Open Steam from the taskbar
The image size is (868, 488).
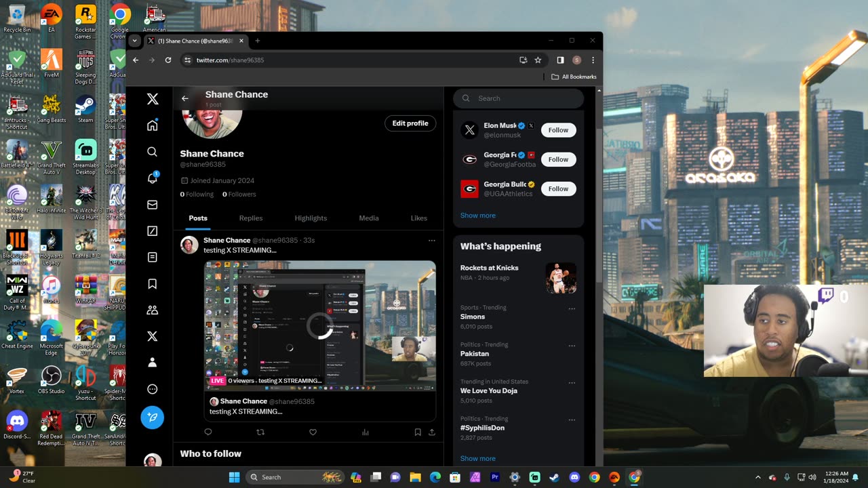point(554,477)
